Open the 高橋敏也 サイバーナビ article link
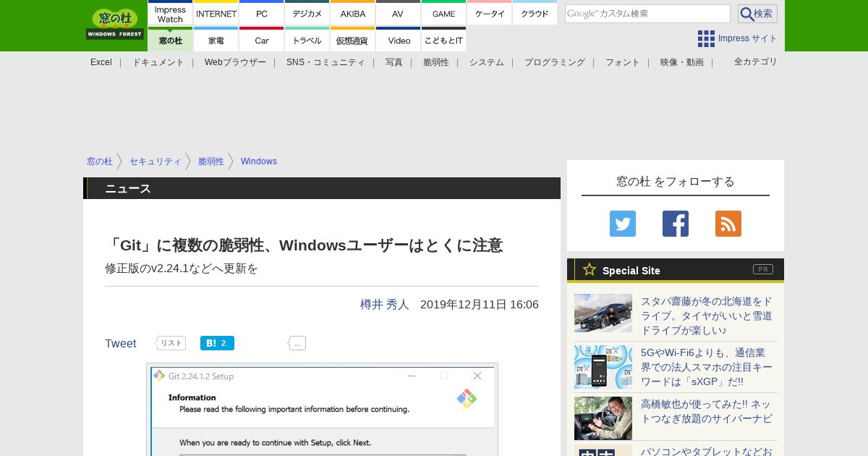This screenshot has height=456, width=868. click(x=707, y=411)
